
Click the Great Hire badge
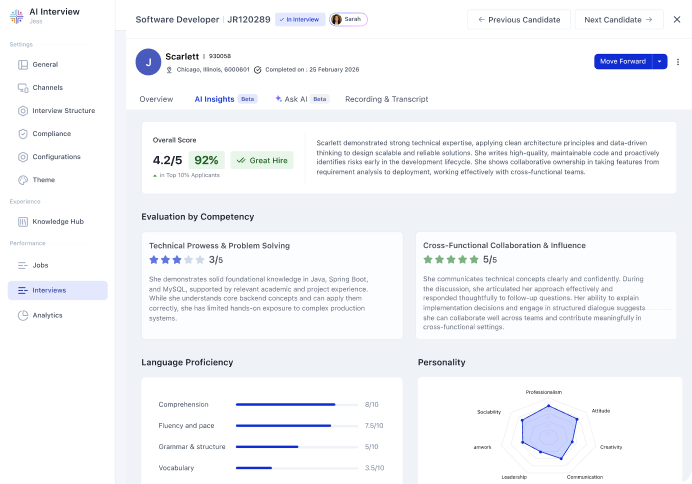(x=262, y=160)
